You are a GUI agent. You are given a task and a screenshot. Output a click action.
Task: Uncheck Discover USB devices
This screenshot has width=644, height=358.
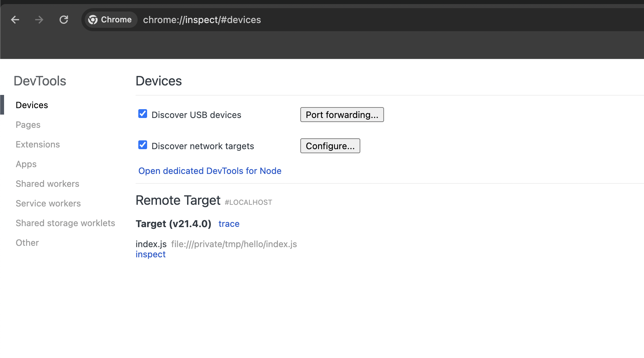[x=143, y=114]
